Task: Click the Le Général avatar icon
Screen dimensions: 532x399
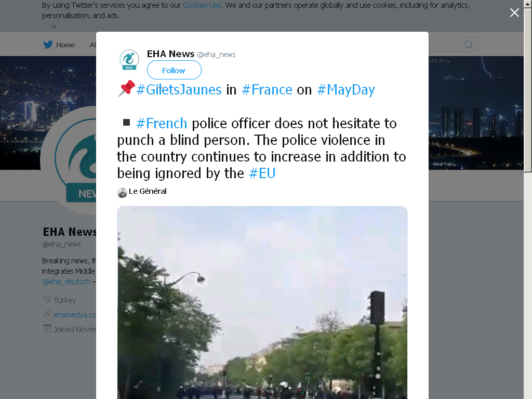Action: click(122, 192)
